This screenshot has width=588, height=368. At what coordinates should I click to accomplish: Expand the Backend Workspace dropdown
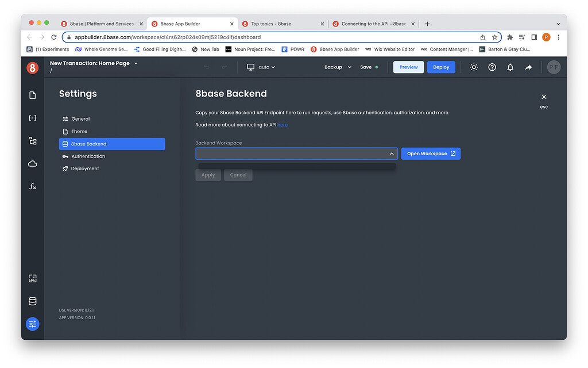point(392,154)
